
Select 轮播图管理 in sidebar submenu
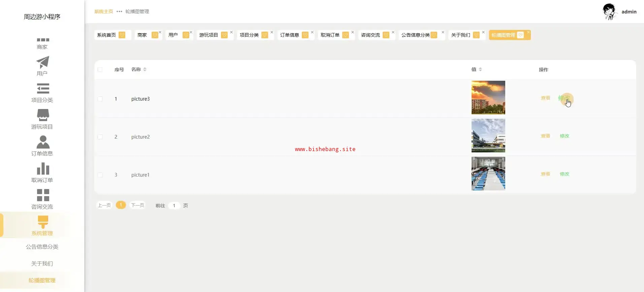point(42,280)
